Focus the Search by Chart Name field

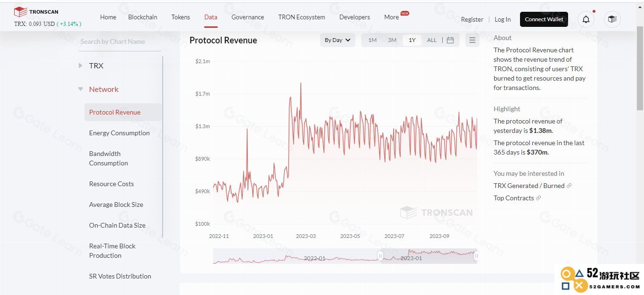pyautogui.click(x=120, y=41)
